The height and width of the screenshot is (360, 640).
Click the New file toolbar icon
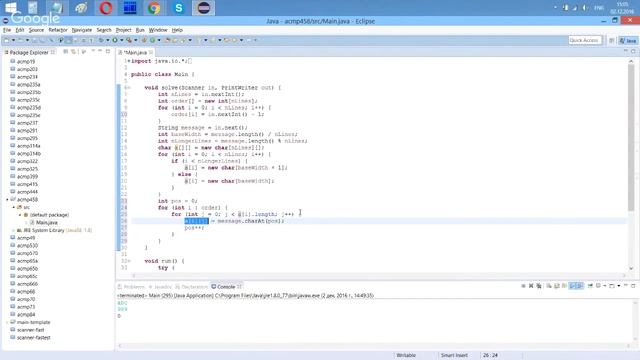(x=7, y=40)
